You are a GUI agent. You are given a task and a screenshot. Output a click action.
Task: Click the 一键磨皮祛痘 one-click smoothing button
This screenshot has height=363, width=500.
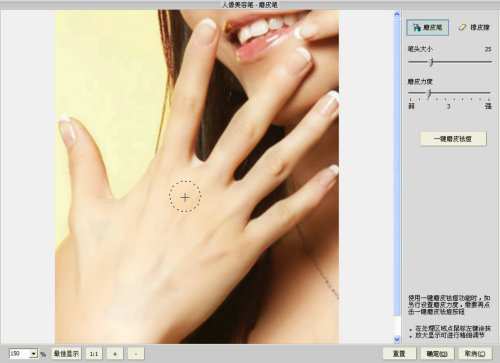point(453,139)
